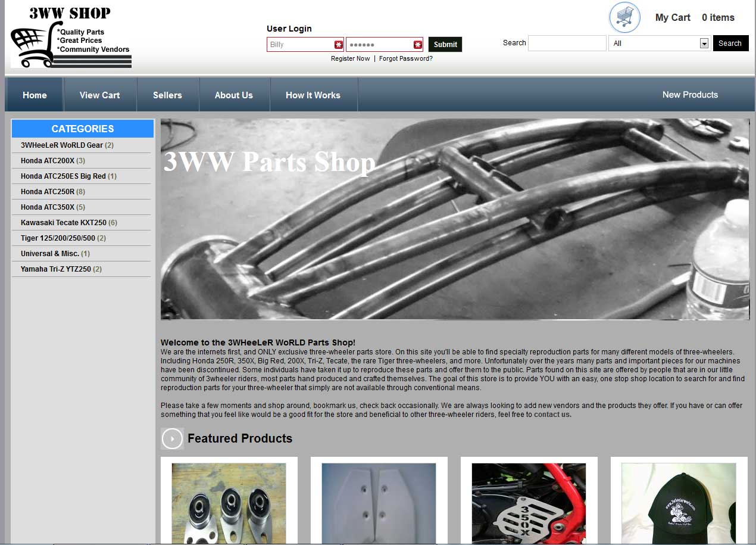Click the red icon in password field
The width and height of the screenshot is (756, 545).
[x=418, y=45]
